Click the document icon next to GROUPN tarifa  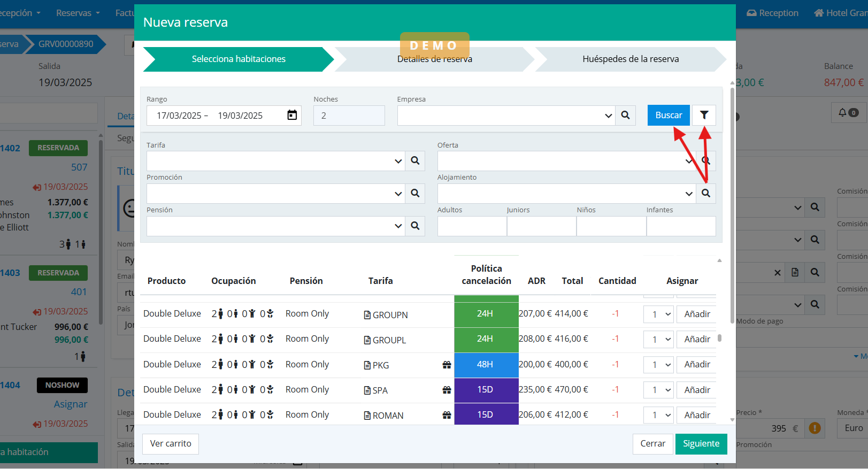tap(367, 315)
